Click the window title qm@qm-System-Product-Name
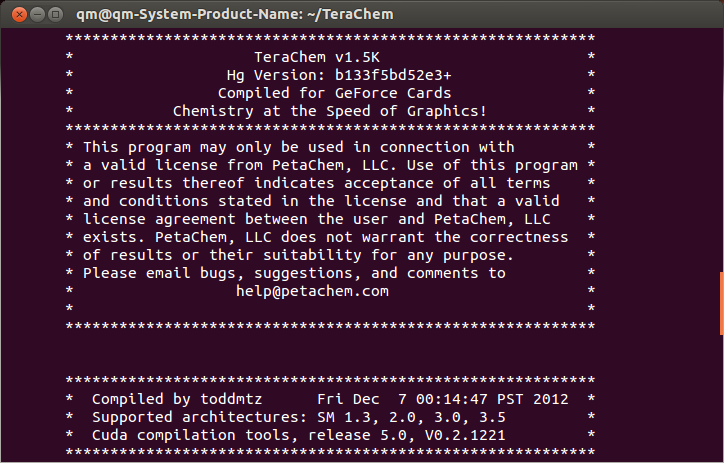Viewport: 724px width, 463px height. click(235, 14)
